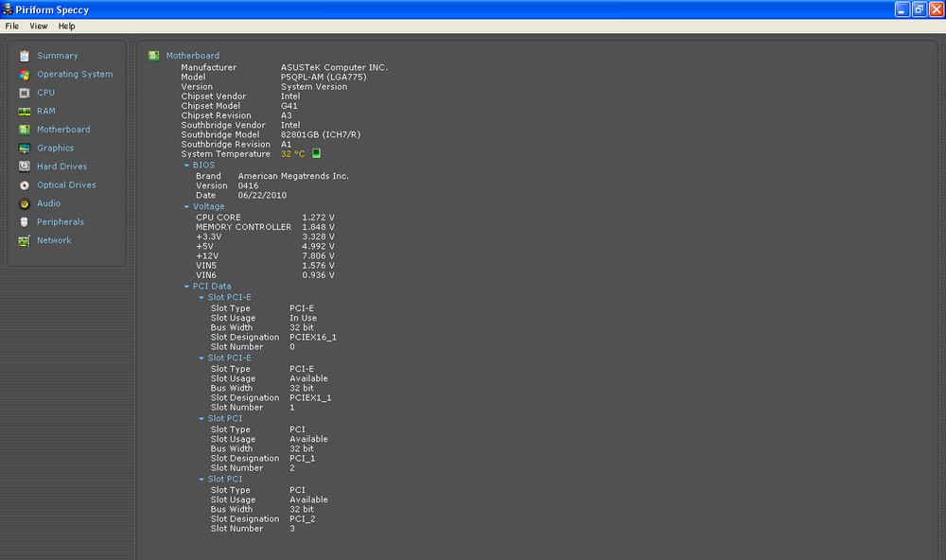Collapse the BIOS section

coord(186,165)
